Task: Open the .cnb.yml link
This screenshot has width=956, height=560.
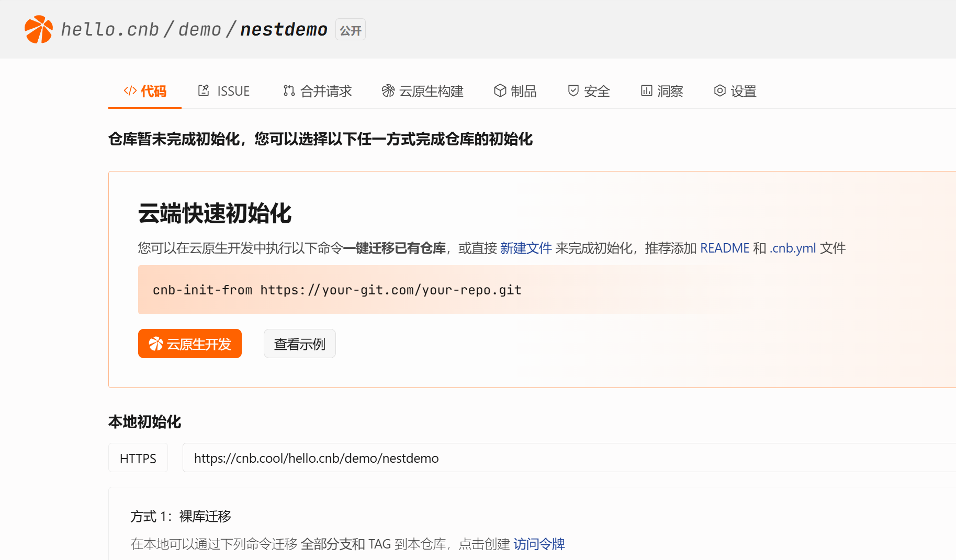Action: (x=792, y=248)
